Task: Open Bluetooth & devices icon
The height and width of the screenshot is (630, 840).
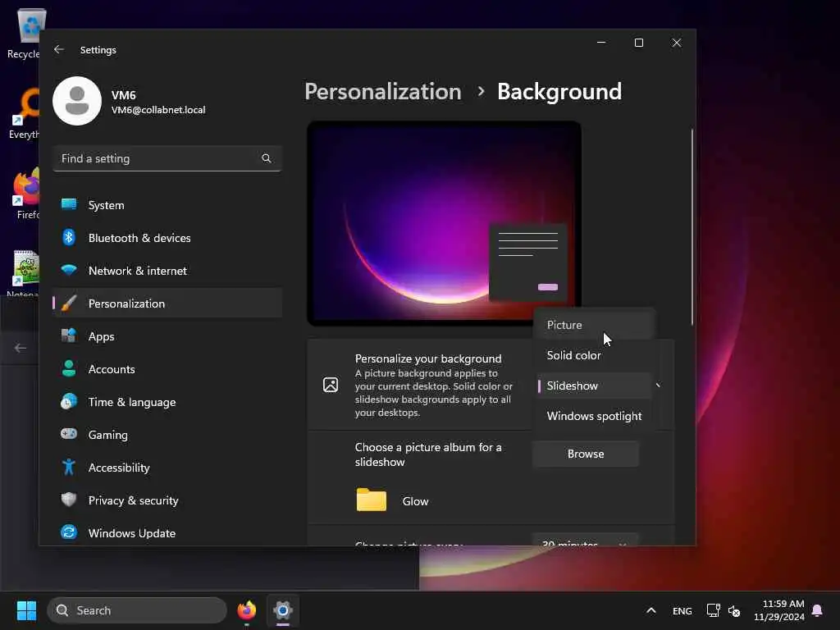Action: coord(69,237)
